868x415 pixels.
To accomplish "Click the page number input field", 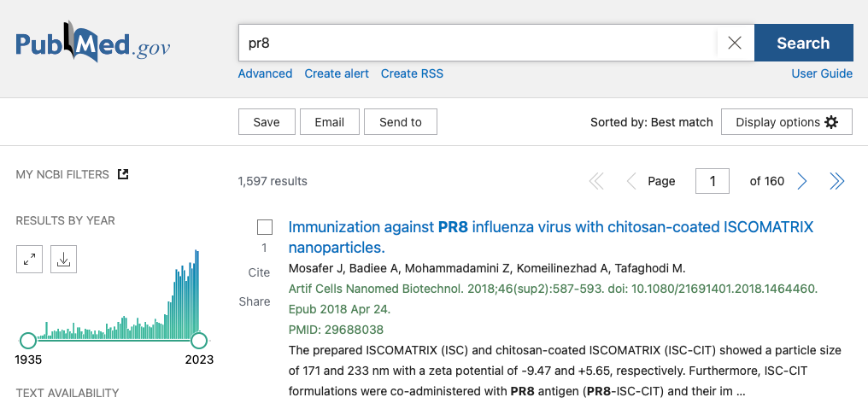I will pos(712,181).
